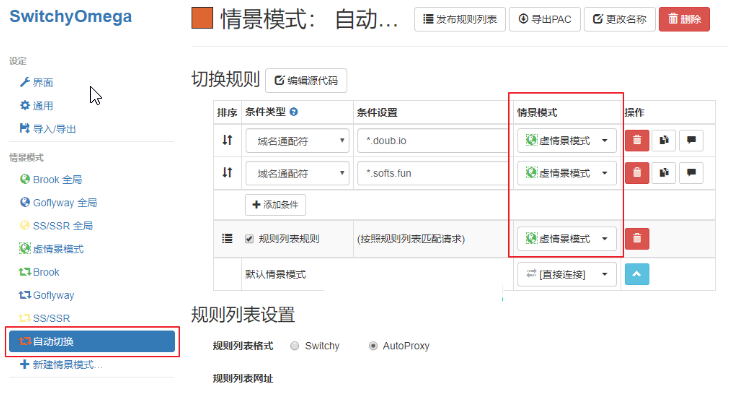Select the Brook 全局 profile

point(51,179)
